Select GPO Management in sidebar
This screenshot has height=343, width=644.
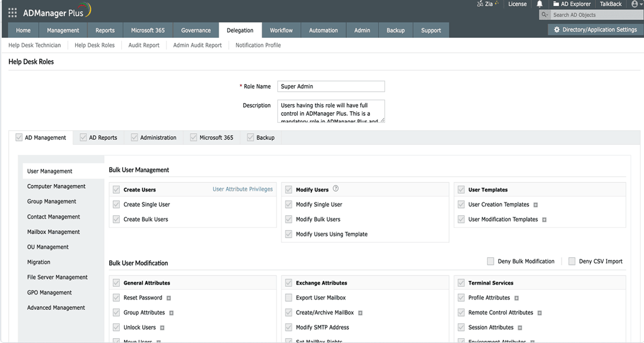click(49, 293)
